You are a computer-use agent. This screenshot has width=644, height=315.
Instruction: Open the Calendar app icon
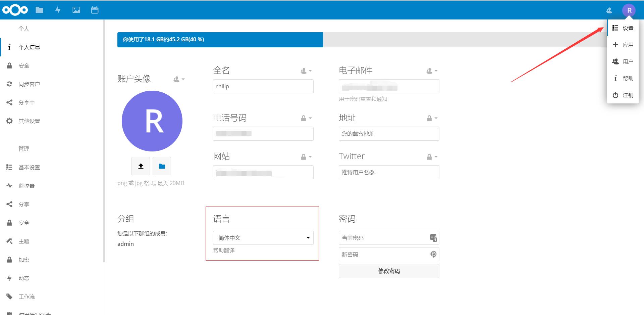pos(95,10)
